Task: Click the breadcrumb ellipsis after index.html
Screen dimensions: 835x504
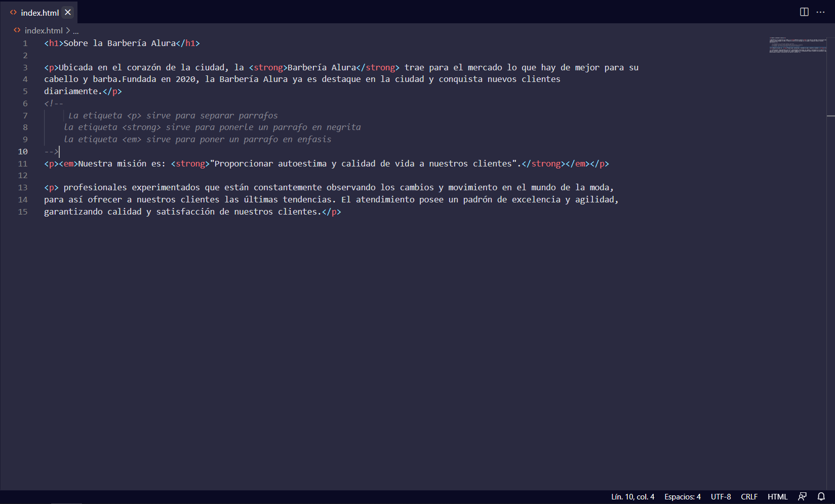Action: point(75,30)
